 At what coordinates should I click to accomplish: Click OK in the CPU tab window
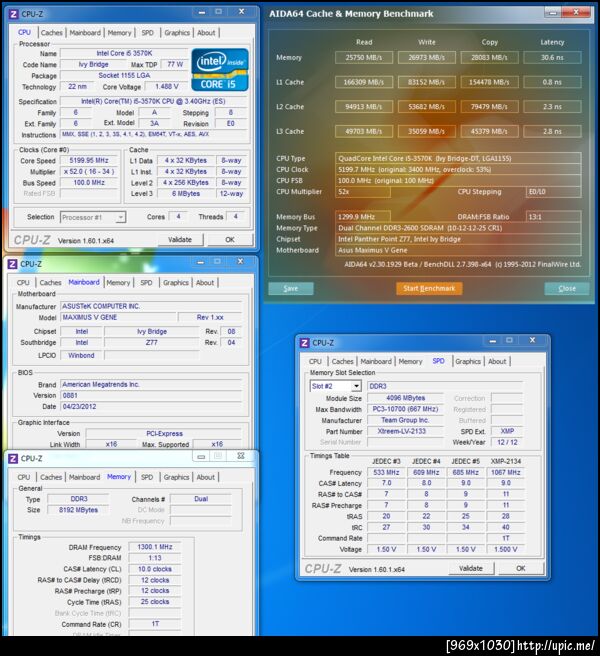[x=230, y=240]
